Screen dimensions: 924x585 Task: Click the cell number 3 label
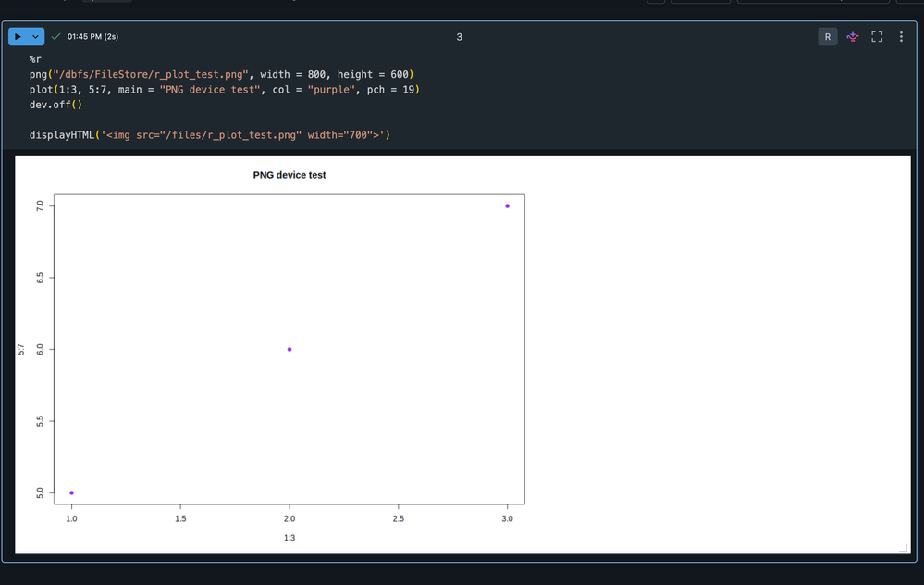[459, 37]
